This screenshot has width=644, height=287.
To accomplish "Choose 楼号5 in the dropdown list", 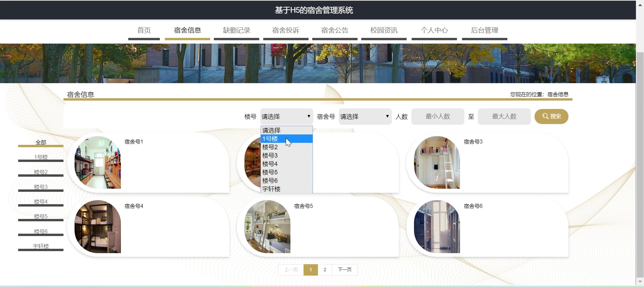I will tap(287, 172).
